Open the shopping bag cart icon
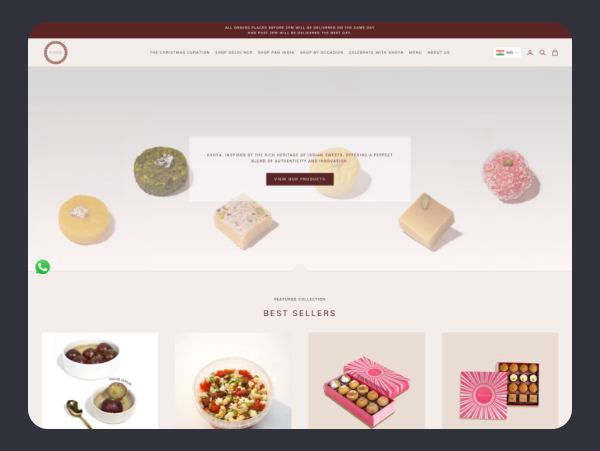Screen dimensions: 600x451 point(555,53)
